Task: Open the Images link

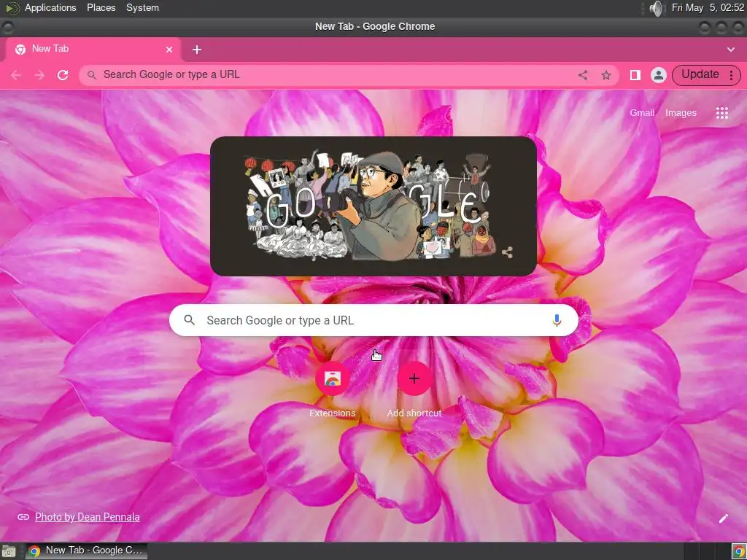Action: coord(681,113)
